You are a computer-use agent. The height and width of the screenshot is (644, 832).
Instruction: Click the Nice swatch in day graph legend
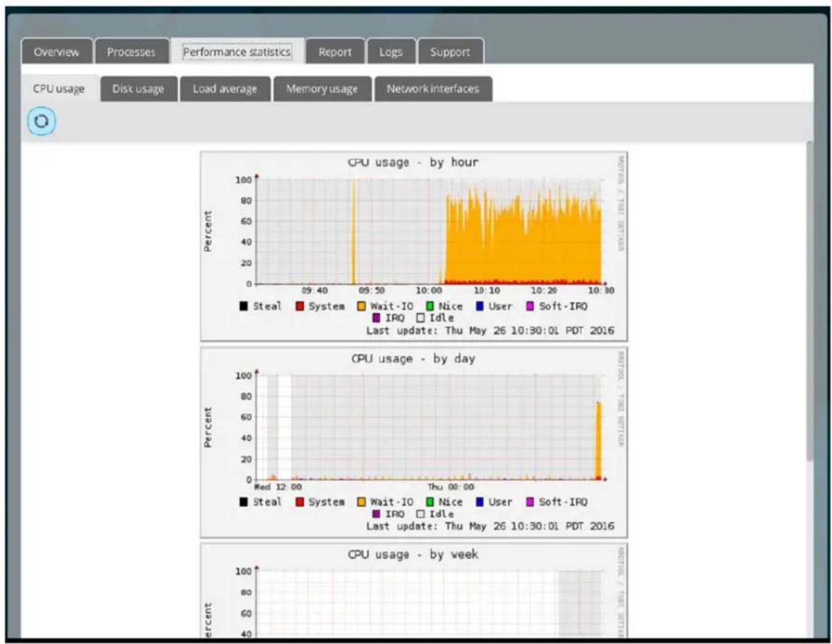point(430,502)
